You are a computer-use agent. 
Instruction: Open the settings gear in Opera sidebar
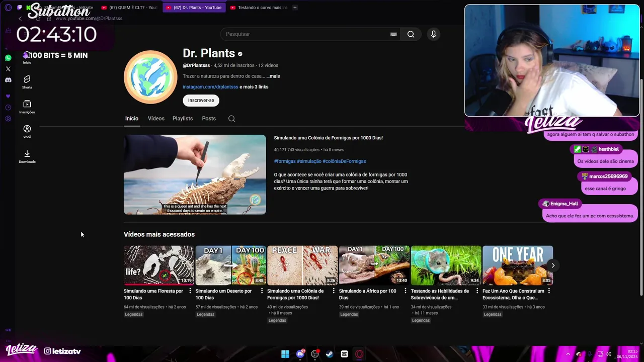(x=8, y=119)
